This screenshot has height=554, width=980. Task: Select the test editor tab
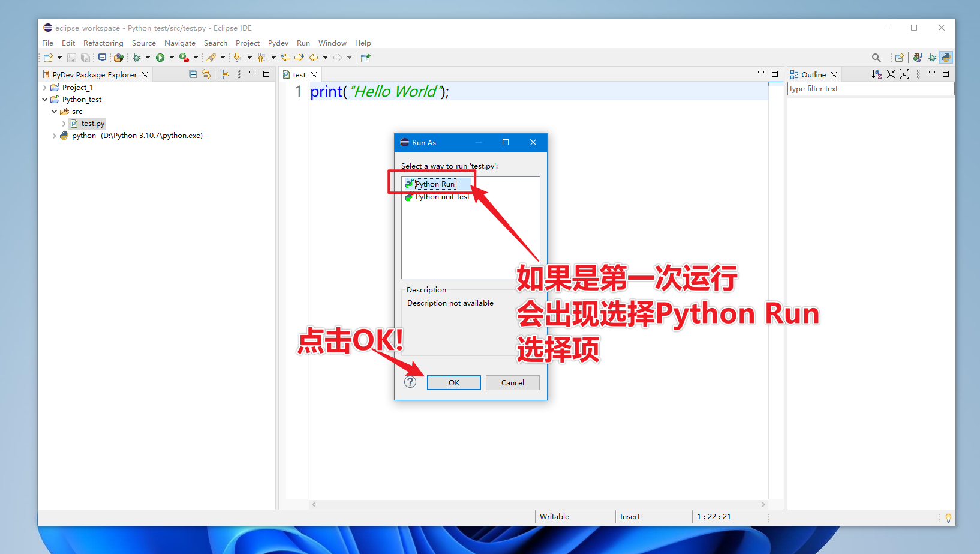point(299,74)
